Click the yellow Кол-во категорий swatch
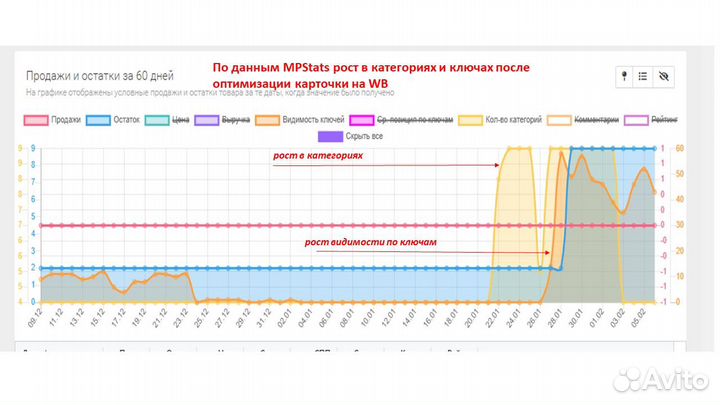 click(470, 120)
